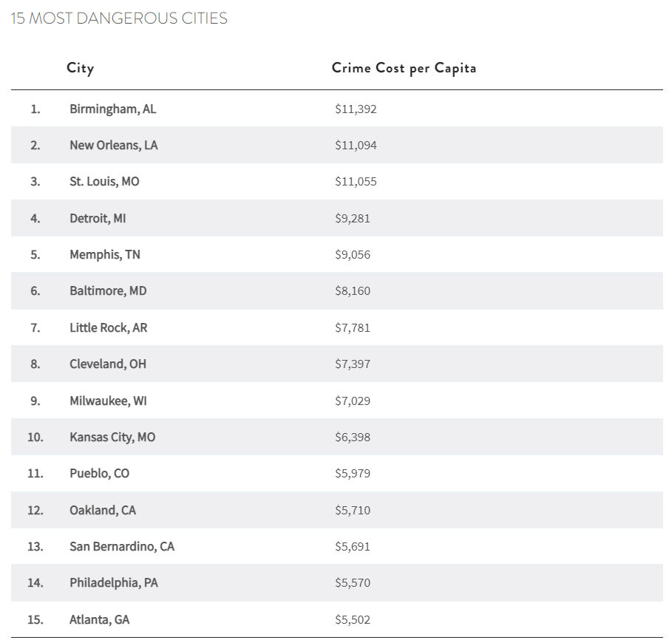Click St. Louis, MO entry
The width and height of the screenshot is (672, 640).
point(104,182)
